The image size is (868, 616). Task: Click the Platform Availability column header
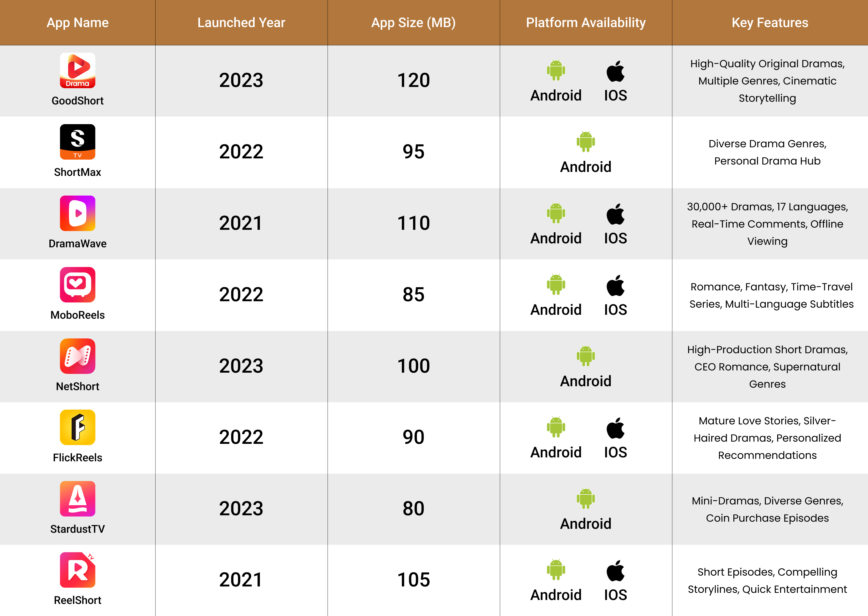pyautogui.click(x=586, y=23)
